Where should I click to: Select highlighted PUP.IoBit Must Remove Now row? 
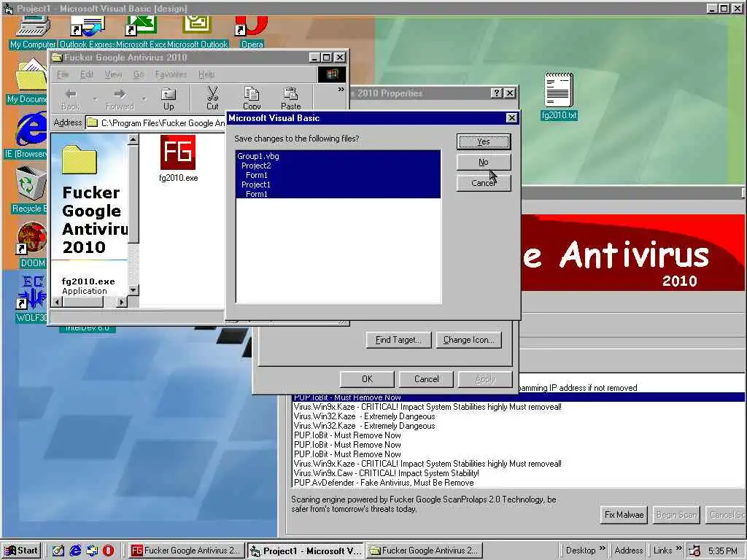coord(519,397)
